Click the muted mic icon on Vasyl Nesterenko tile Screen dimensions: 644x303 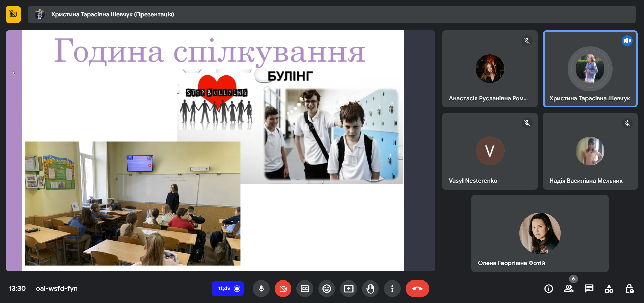pyautogui.click(x=527, y=123)
